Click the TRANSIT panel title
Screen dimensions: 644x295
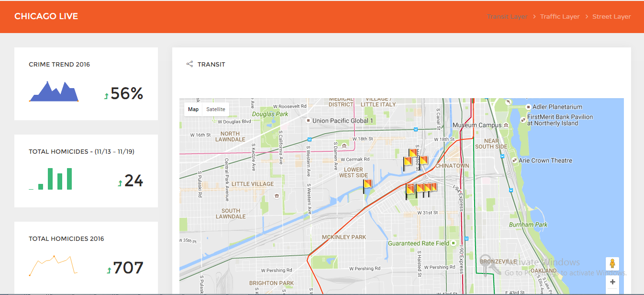pyautogui.click(x=211, y=64)
